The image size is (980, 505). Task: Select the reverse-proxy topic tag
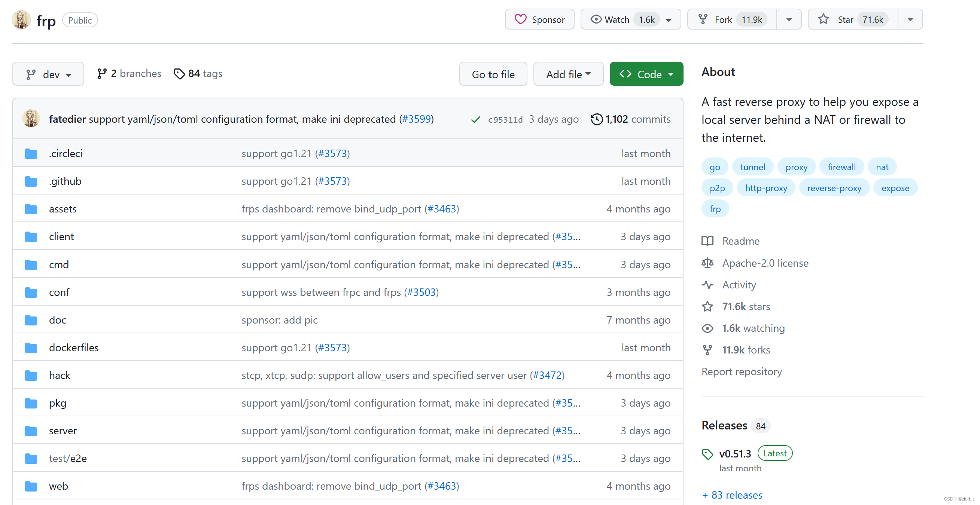point(834,188)
